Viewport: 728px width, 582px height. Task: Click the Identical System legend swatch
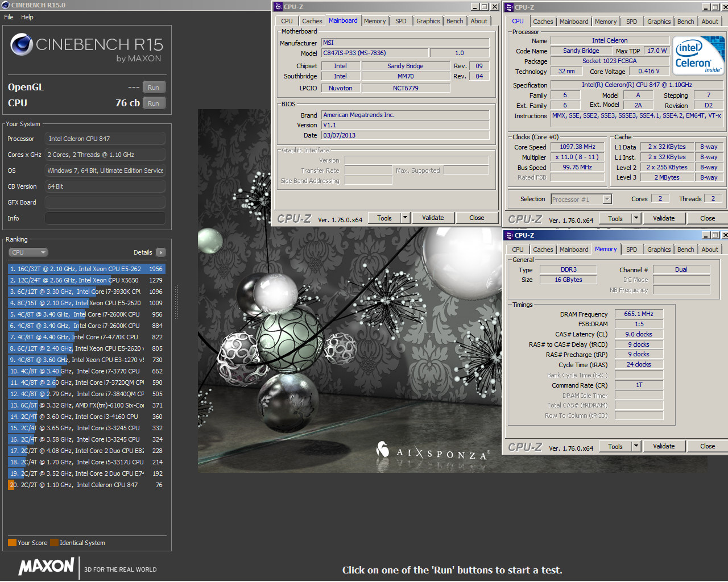(54, 543)
